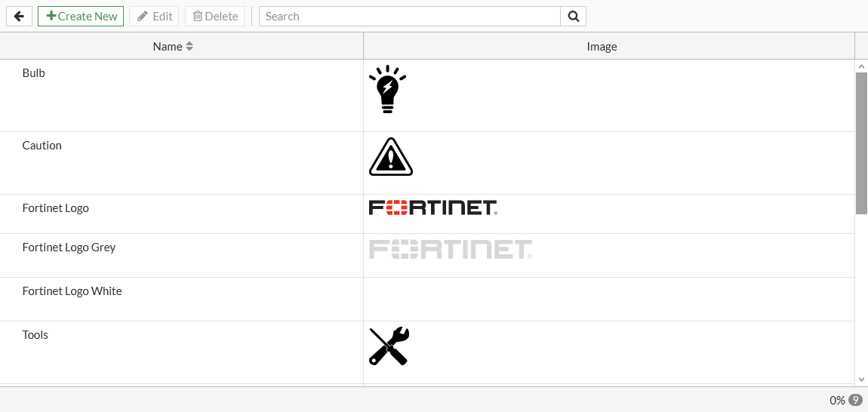Select the Tools wrench and screwdriver image

click(x=389, y=346)
